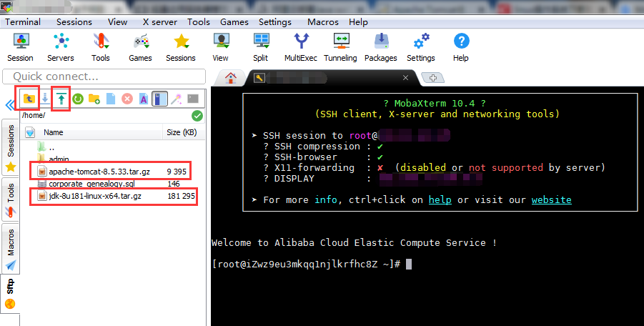Refresh the SFTP folder listing
The image size is (644, 326).
coord(78,99)
